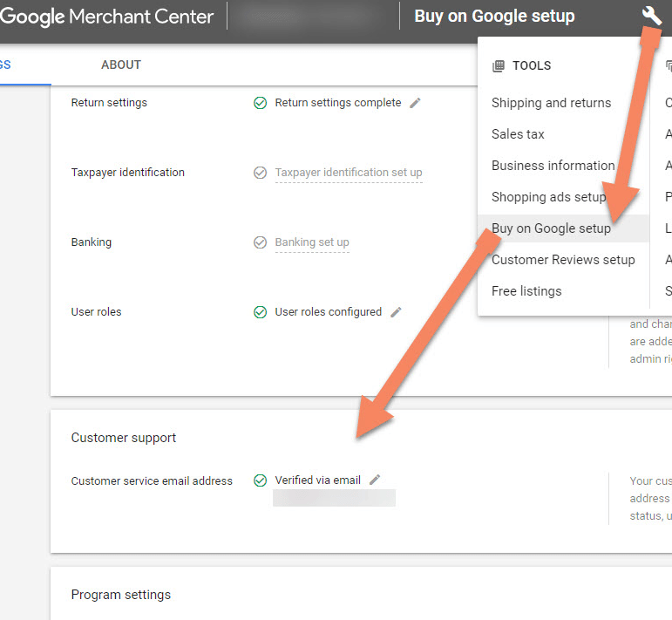Click Verified via email status text
Viewport: 672px width, 620px height.
(x=317, y=480)
